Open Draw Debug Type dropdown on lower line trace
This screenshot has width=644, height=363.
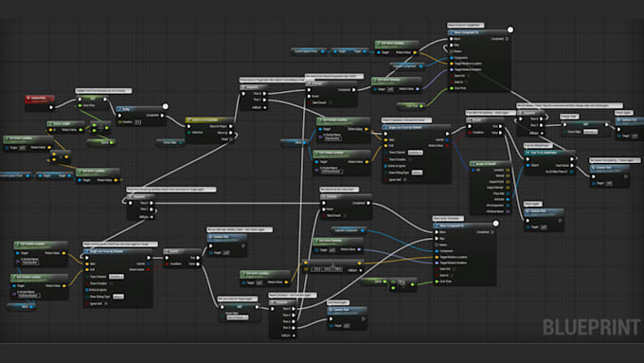click(118, 297)
